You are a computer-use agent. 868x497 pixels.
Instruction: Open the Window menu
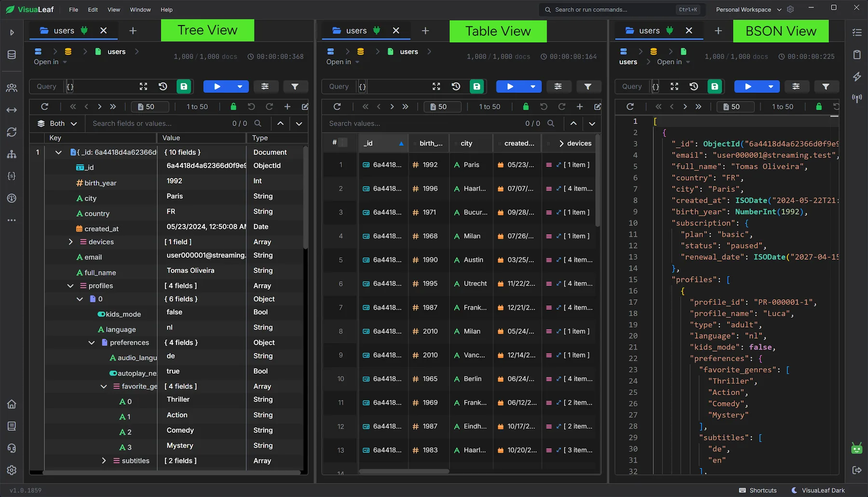[x=140, y=10]
